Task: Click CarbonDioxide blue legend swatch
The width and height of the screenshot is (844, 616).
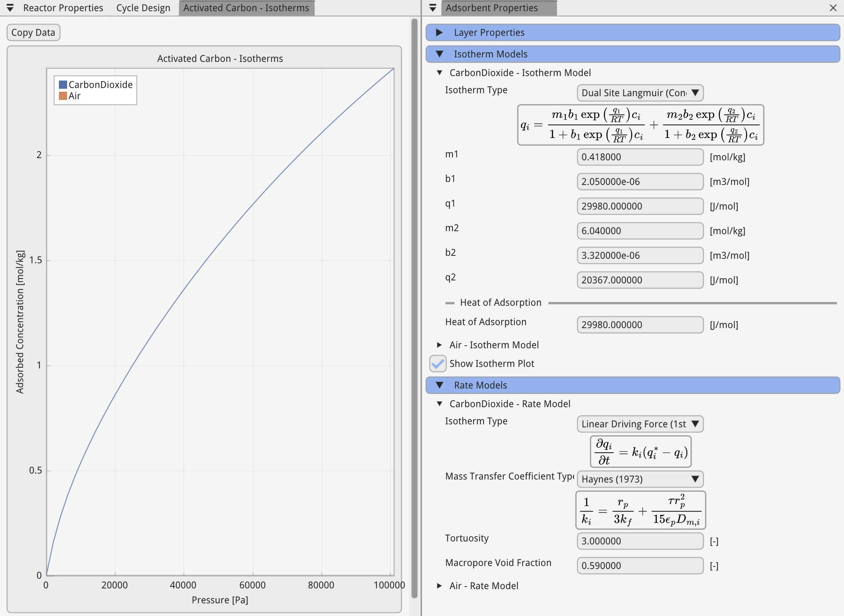Action: (63, 85)
